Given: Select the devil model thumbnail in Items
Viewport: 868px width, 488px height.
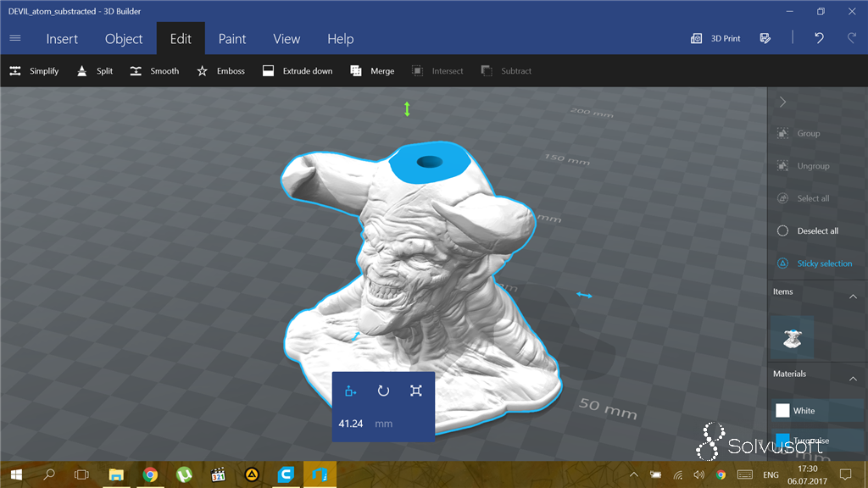Looking at the screenshot, I should (793, 338).
